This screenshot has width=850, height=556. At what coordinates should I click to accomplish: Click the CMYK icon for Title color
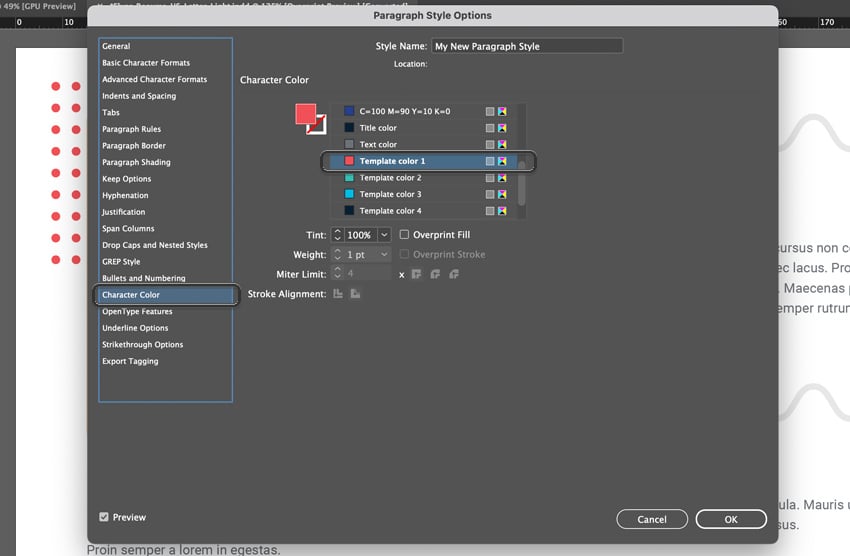tap(503, 128)
